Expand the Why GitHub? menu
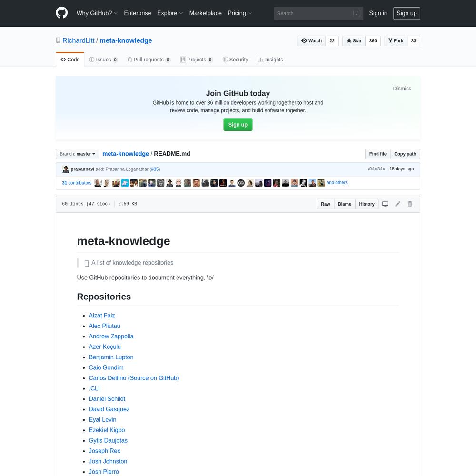Screen dimensions: 476x476 (x=97, y=13)
